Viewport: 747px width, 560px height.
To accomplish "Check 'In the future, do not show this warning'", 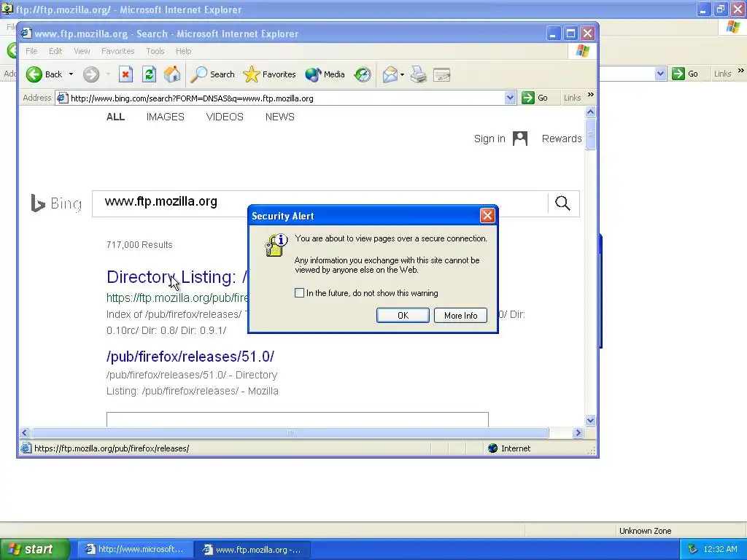I will 299,293.
